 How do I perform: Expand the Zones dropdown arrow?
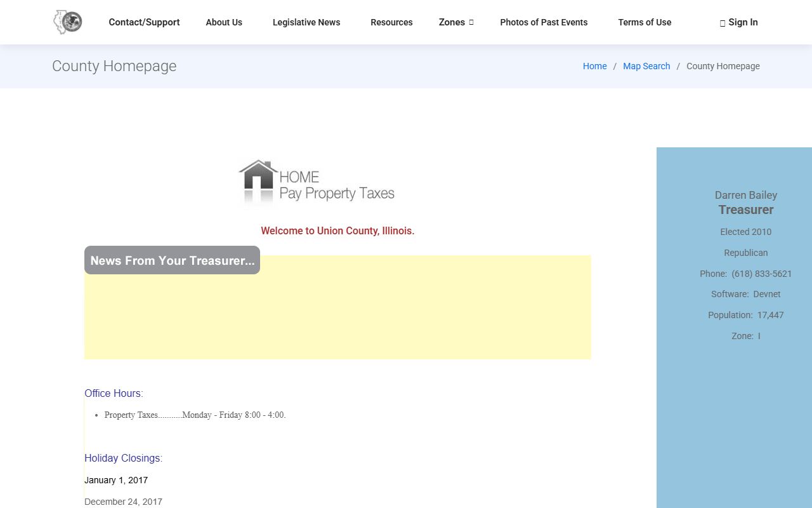coord(471,22)
